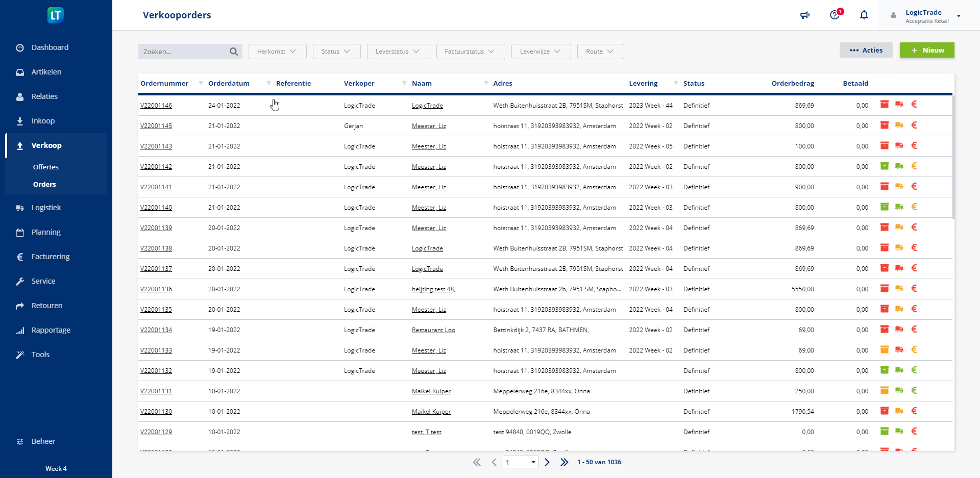Click delivery truck icon for order V22001145
This screenshot has height=478, width=980.
pyautogui.click(x=899, y=125)
